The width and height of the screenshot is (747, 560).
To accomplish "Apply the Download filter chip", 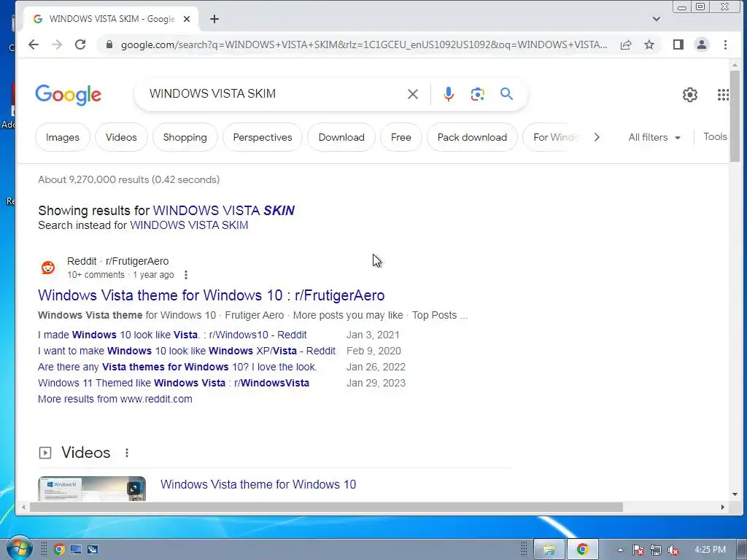I will click(x=341, y=137).
